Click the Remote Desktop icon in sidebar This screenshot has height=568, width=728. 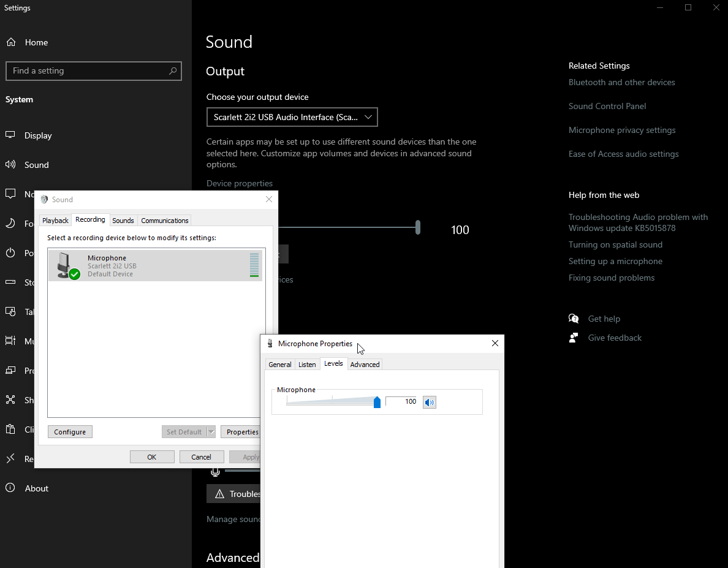pos(10,458)
